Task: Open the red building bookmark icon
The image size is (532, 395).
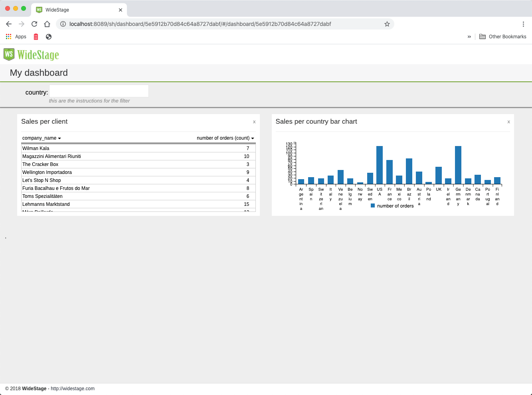Action: (x=36, y=37)
